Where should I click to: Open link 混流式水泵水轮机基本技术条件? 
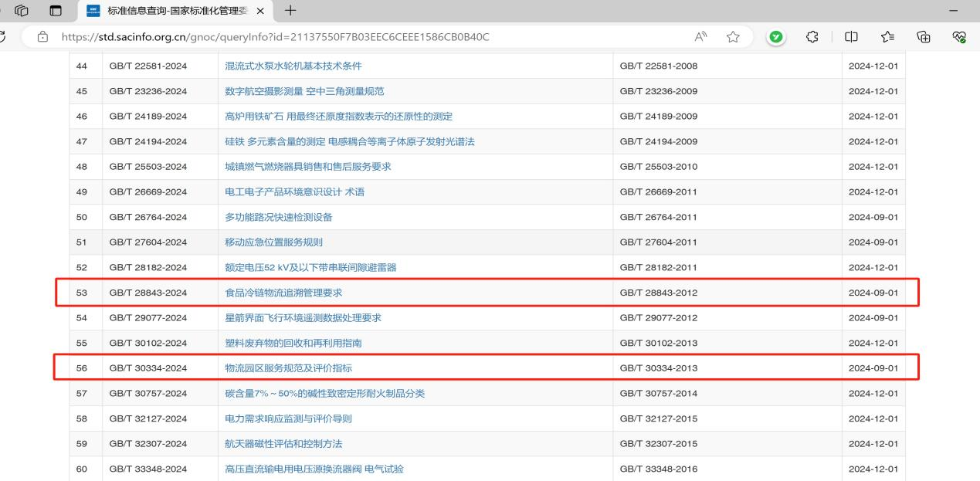click(x=293, y=66)
